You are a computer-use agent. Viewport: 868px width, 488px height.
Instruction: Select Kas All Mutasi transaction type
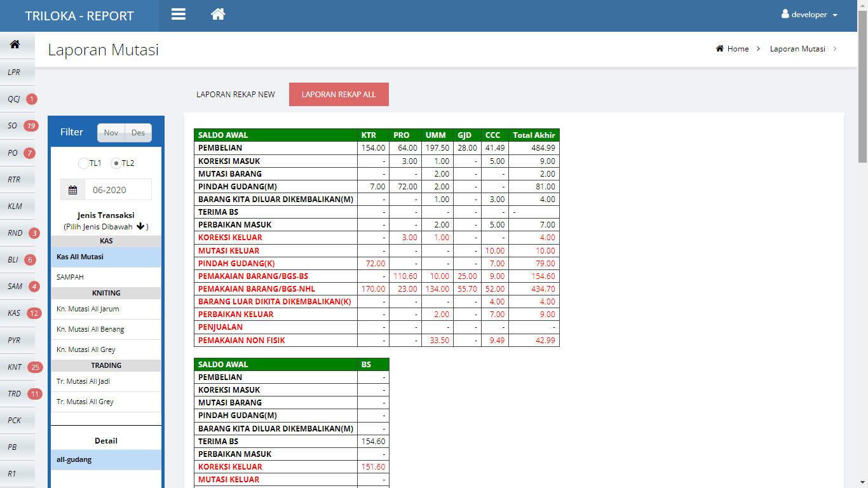106,257
